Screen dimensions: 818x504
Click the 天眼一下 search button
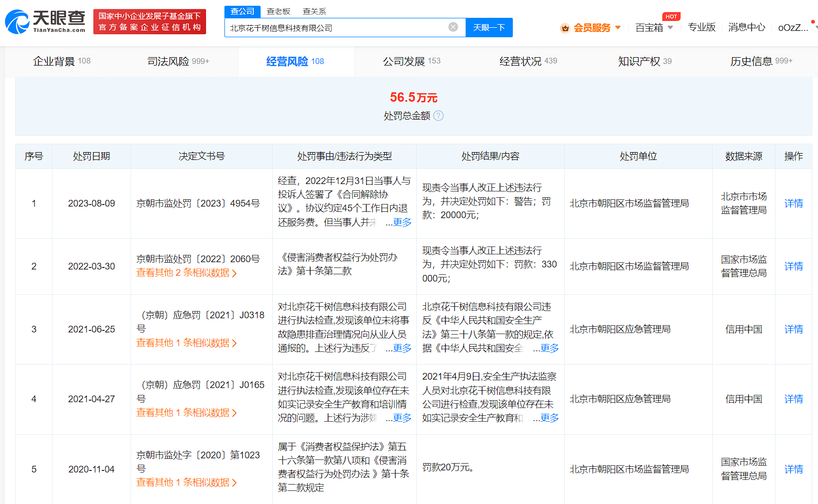pos(489,27)
